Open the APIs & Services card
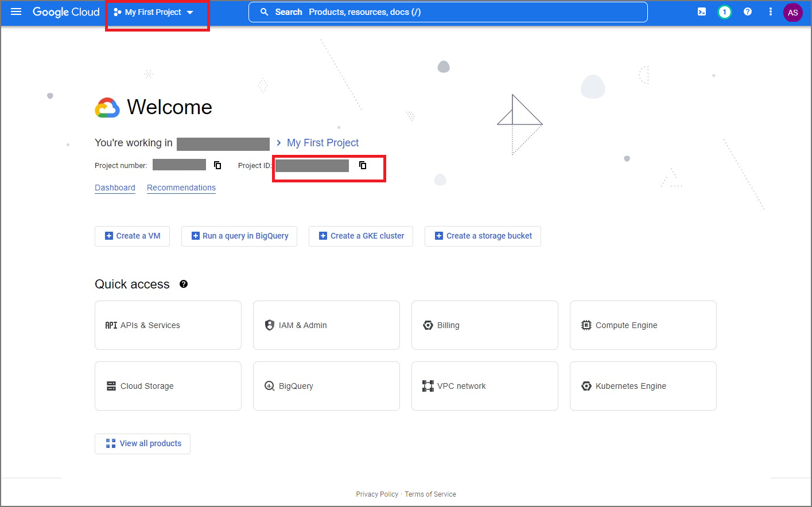This screenshot has height=507, width=812. coord(168,325)
